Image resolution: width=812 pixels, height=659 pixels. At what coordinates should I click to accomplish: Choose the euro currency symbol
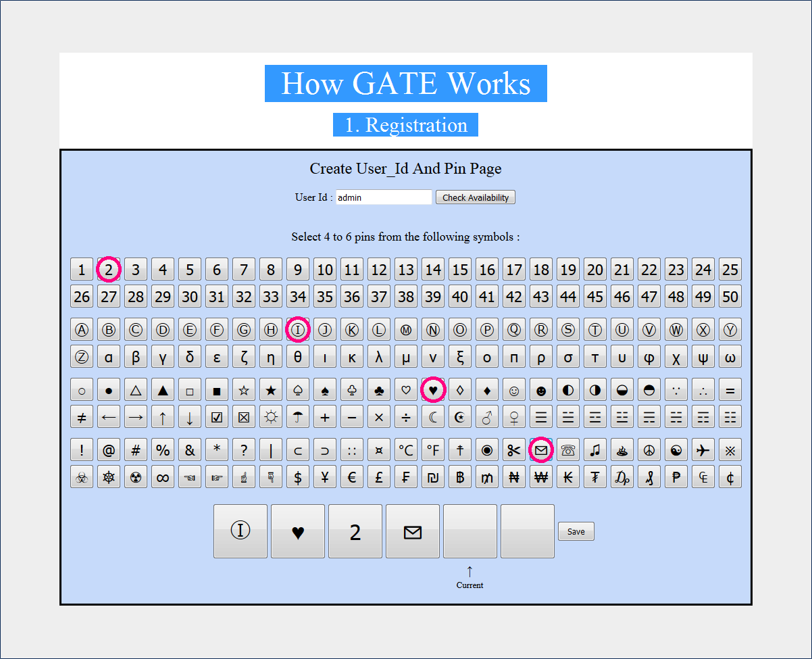point(352,477)
